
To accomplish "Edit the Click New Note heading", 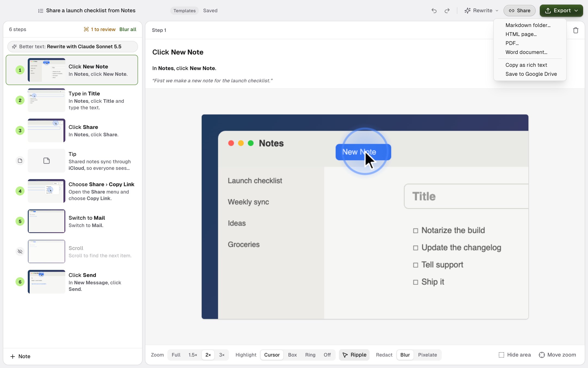I will click(178, 52).
